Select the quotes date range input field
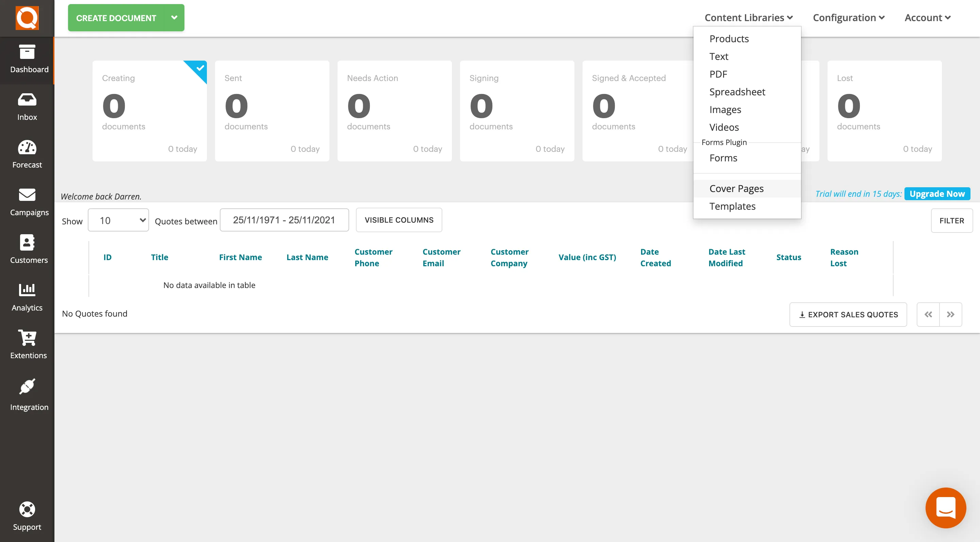Viewport: 980px width, 542px height. [x=284, y=219]
